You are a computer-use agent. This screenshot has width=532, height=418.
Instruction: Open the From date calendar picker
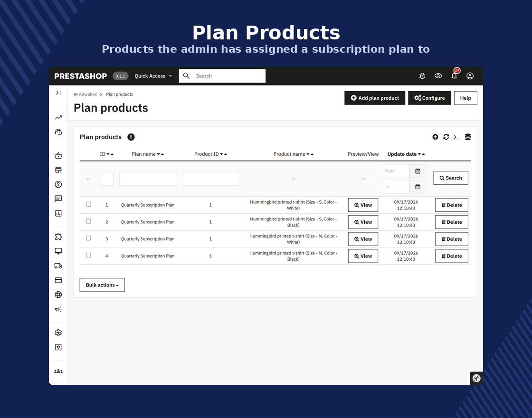pyautogui.click(x=418, y=171)
